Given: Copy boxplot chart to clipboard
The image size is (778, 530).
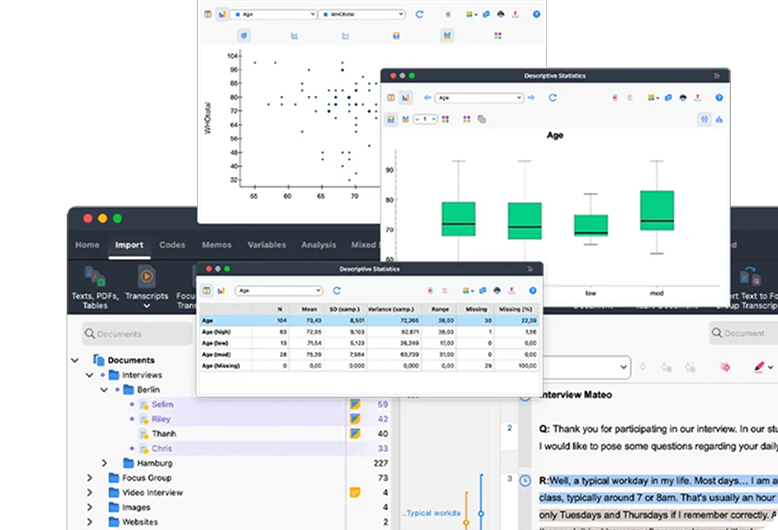Looking at the screenshot, I should click(668, 98).
